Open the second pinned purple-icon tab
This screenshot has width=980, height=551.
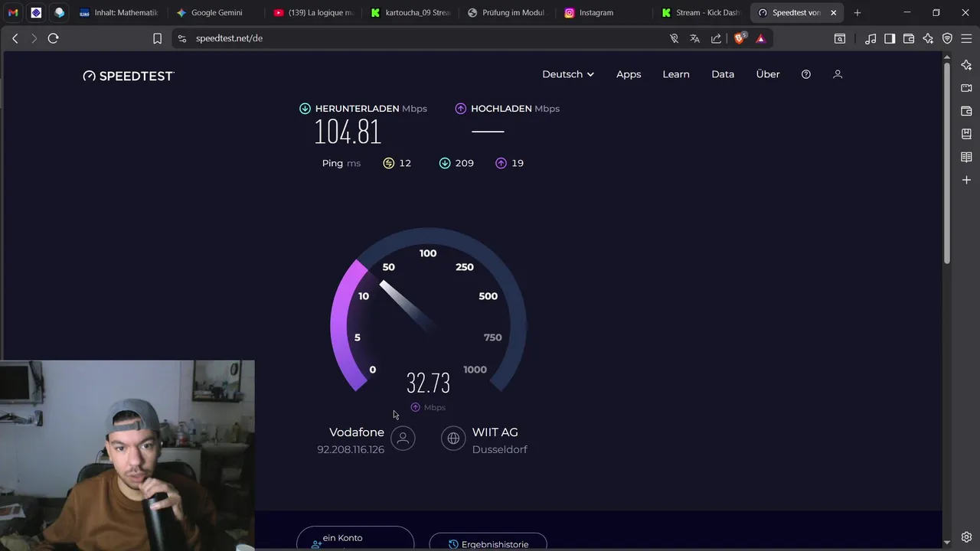36,13
